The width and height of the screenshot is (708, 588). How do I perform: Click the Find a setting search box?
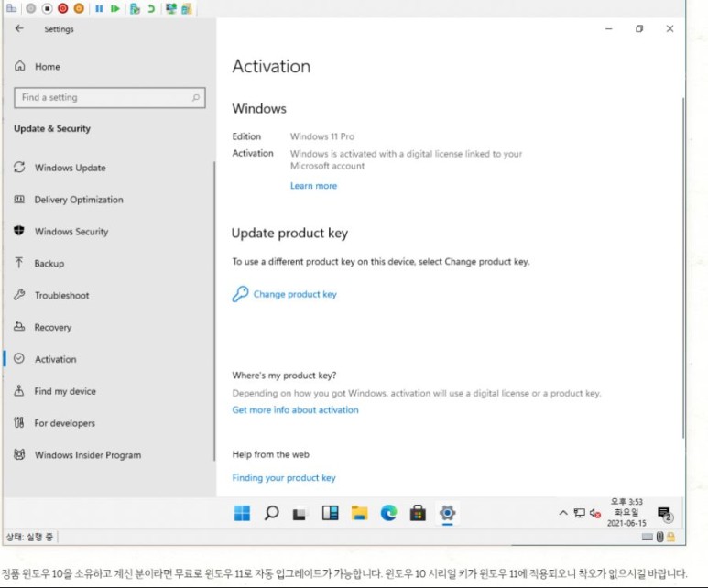[x=110, y=98]
